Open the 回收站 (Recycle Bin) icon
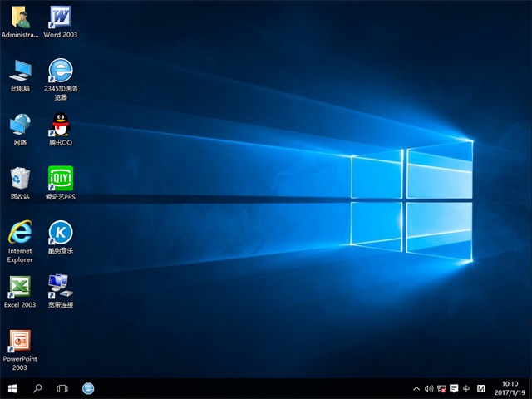 tap(20, 178)
